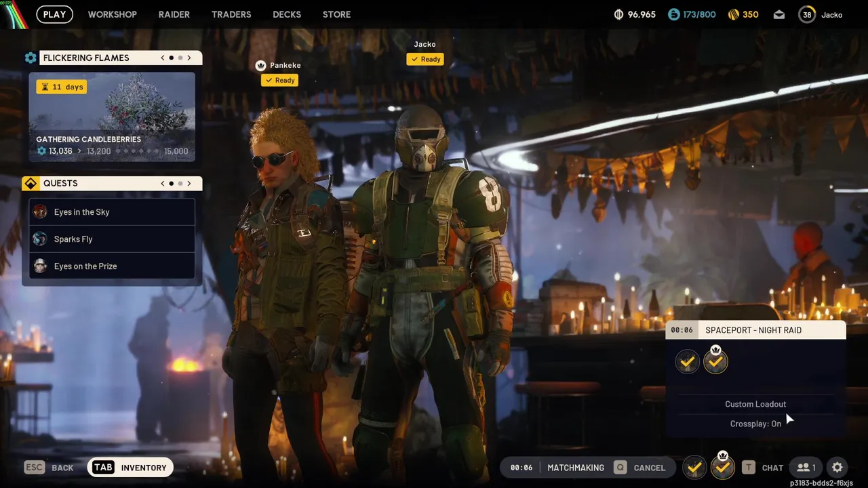Open the Eyes in the Sky quest
Image resolution: width=868 pixels, height=488 pixels.
tap(112, 212)
